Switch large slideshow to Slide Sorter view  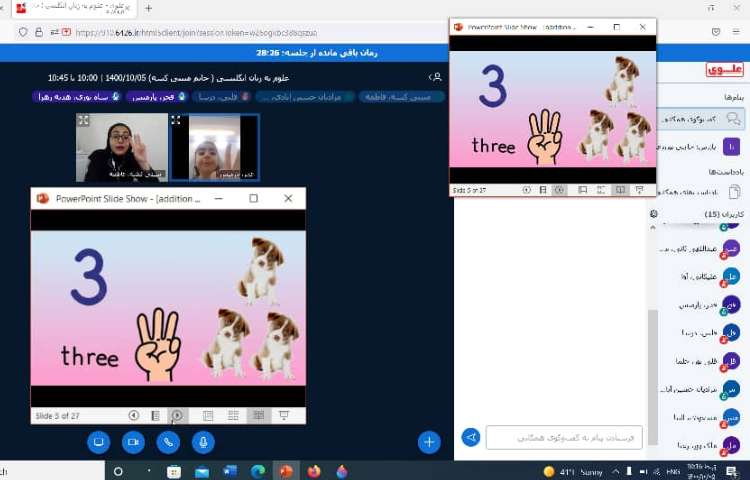233,415
